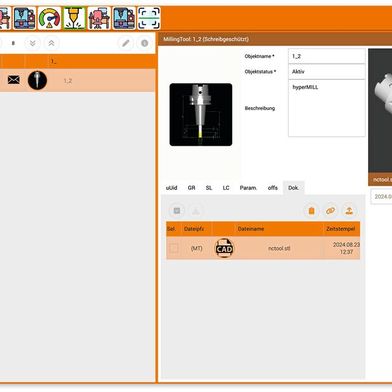The height and width of the screenshot is (392, 392).
Task: Click the Sel. column header
Action: click(x=171, y=229)
